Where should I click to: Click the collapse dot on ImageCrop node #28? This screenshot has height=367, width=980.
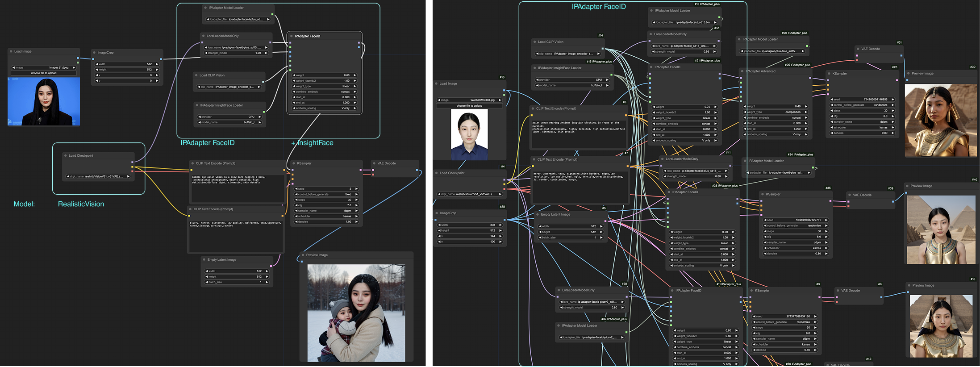437,213
